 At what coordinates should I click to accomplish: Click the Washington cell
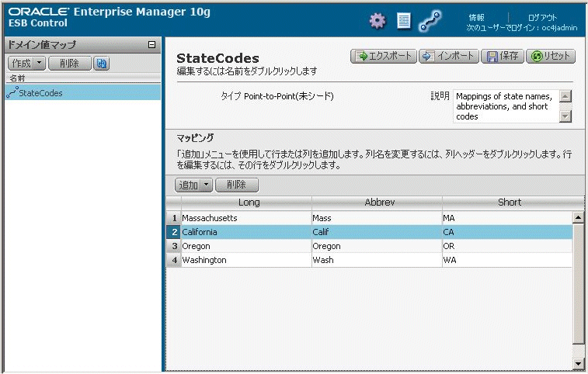[x=246, y=260]
